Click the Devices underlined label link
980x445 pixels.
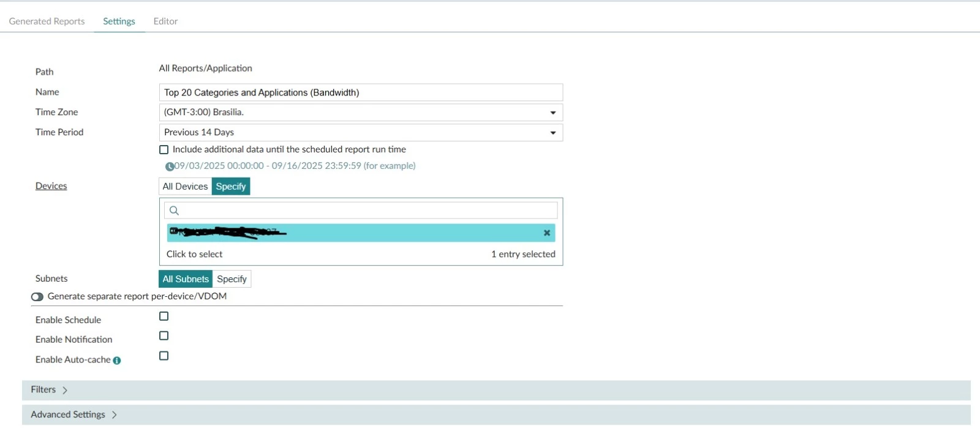tap(51, 186)
